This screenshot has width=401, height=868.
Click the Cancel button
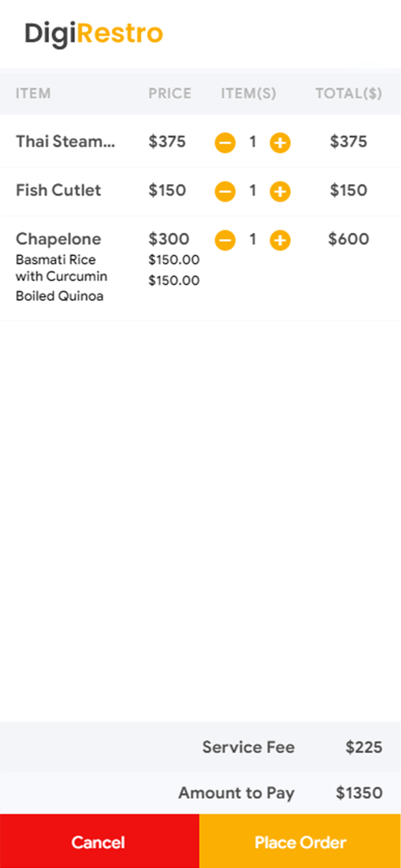click(99, 842)
